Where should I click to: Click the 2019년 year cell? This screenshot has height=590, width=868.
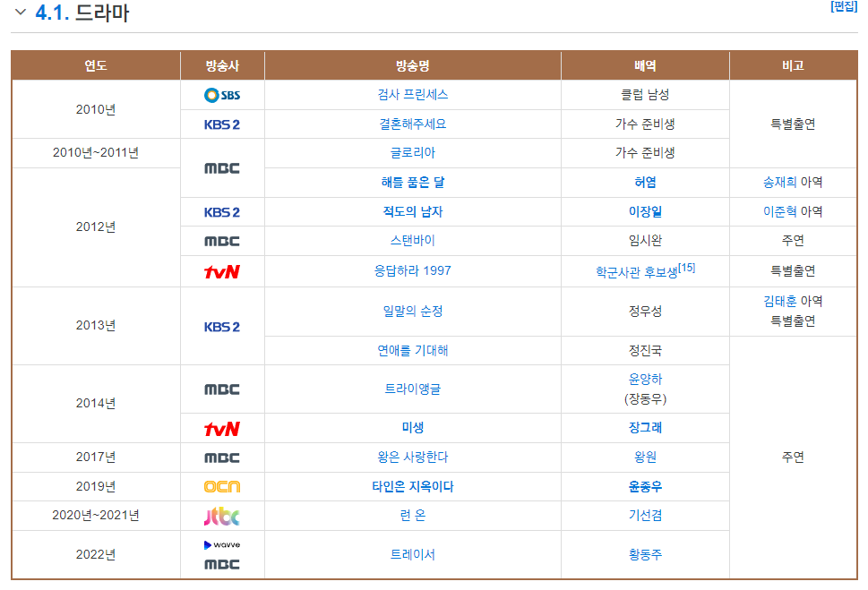[x=96, y=486]
